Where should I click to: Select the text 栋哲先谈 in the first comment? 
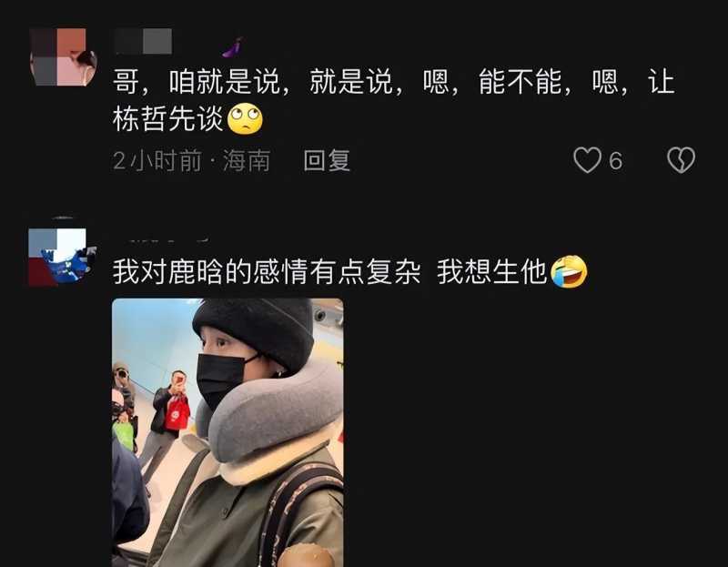168,119
